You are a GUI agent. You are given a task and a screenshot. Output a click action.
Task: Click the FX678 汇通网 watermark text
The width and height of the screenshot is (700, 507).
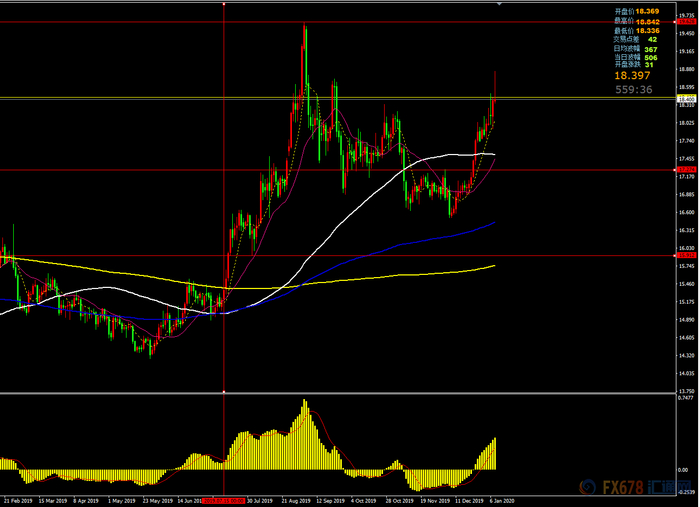647,487
